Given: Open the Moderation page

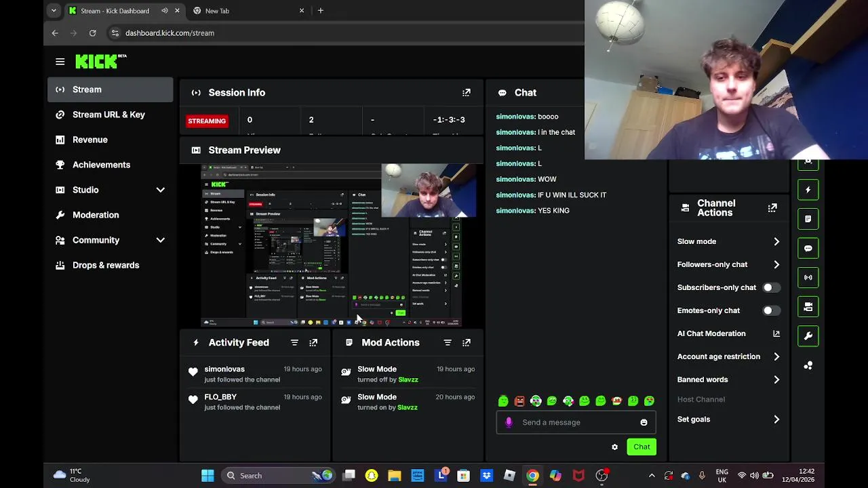Looking at the screenshot, I should click(111, 215).
